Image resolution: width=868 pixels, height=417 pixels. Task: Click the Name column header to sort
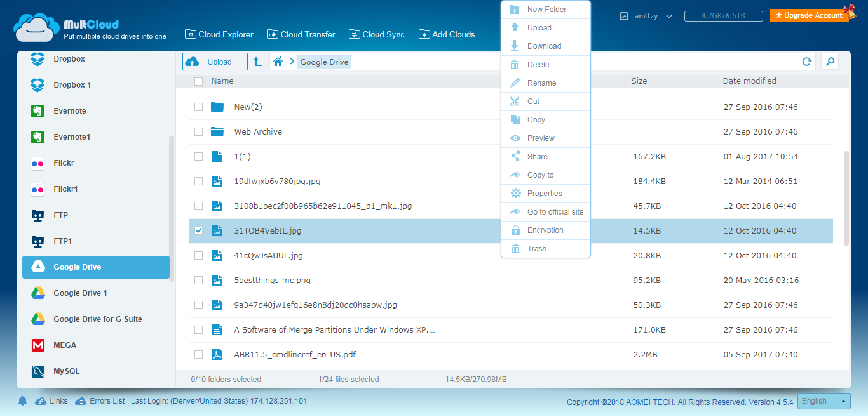[x=222, y=81]
